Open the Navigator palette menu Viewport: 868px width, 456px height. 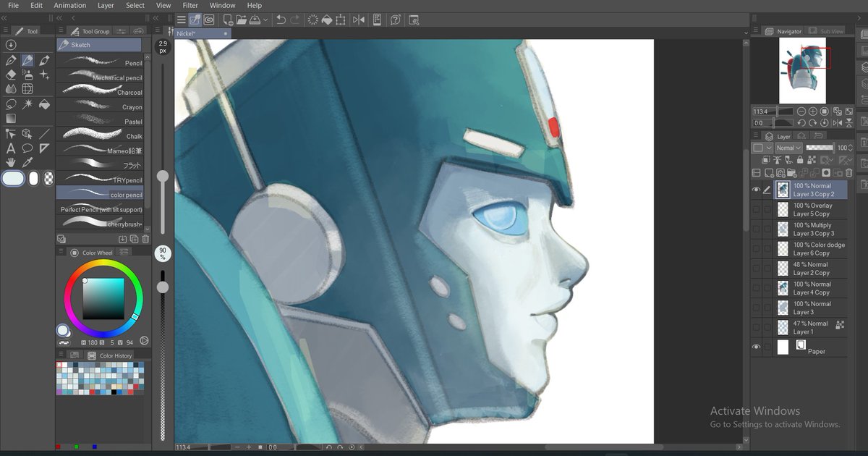click(x=755, y=31)
